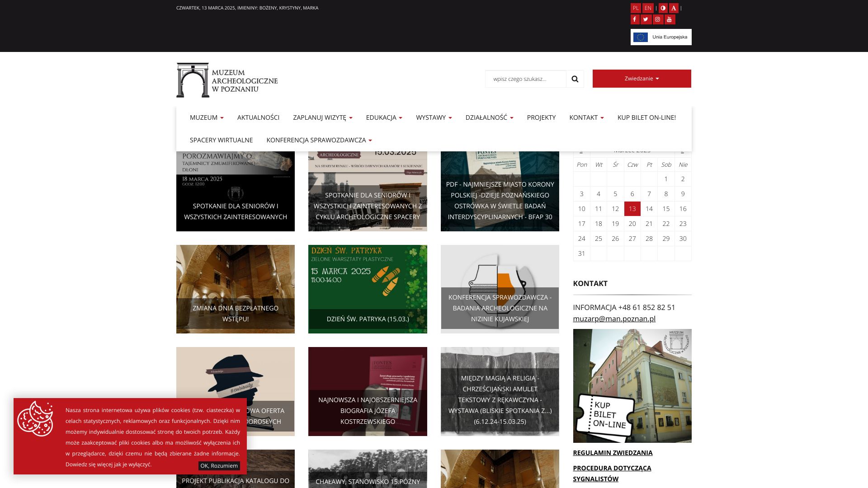Select day 31 in the calendar
The height and width of the screenshot is (488, 868).
(x=581, y=253)
